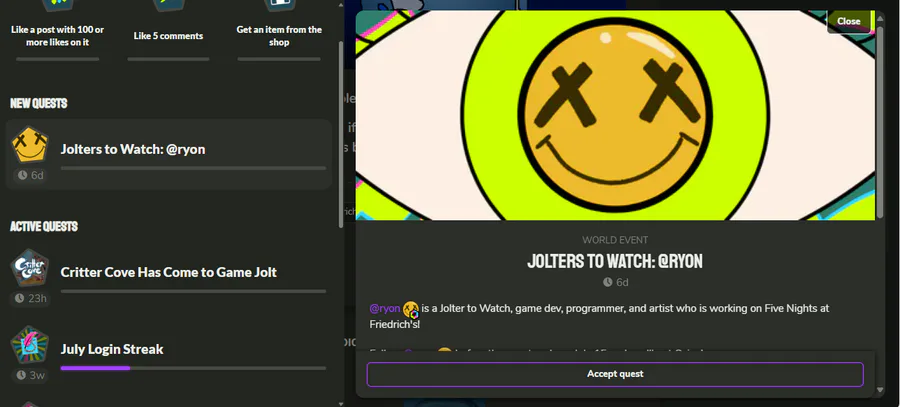The height and width of the screenshot is (407, 900).
Task: Click the 6d clock under the quest title
Action: (x=615, y=282)
